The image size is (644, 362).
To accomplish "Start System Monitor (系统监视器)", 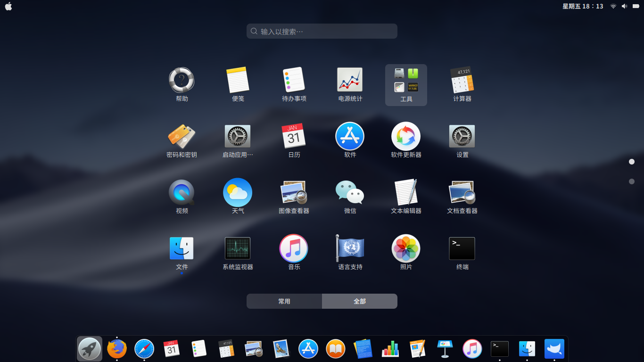I will (x=238, y=248).
